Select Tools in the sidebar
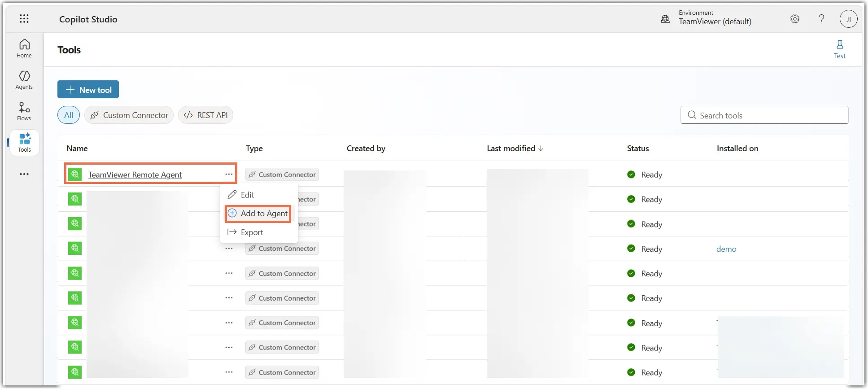The image size is (868, 389). click(24, 143)
